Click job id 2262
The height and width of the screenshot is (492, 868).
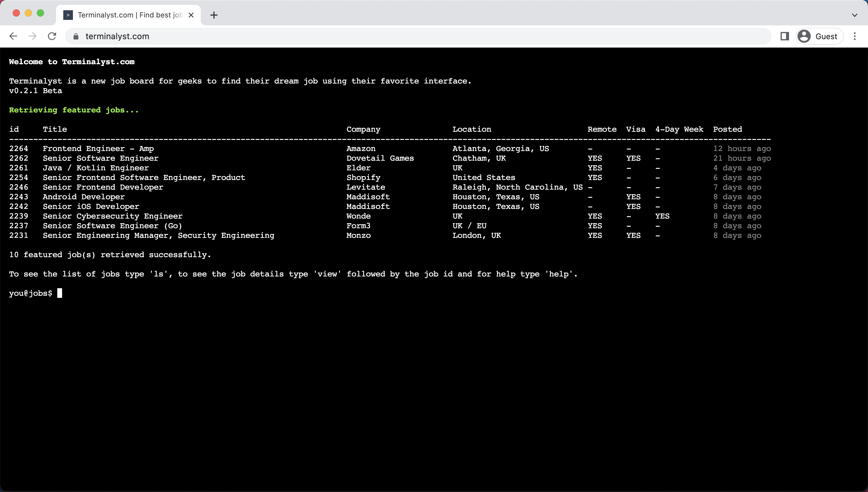pos(19,158)
